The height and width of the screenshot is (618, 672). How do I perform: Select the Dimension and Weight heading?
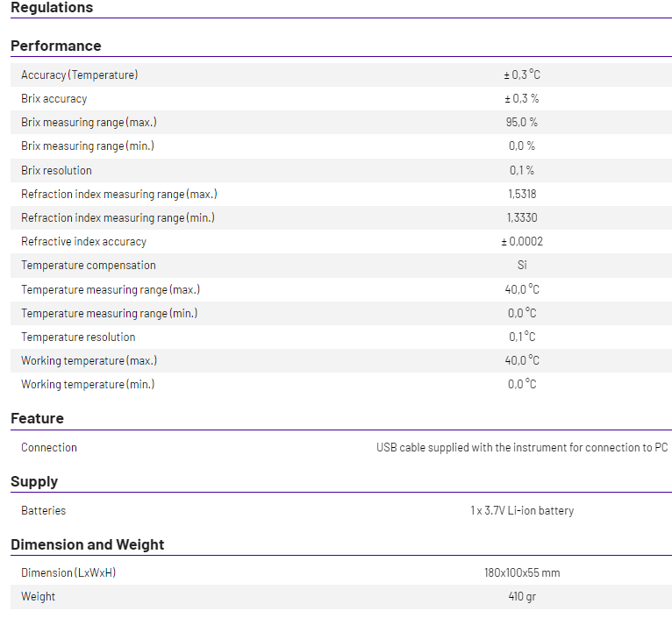88,544
